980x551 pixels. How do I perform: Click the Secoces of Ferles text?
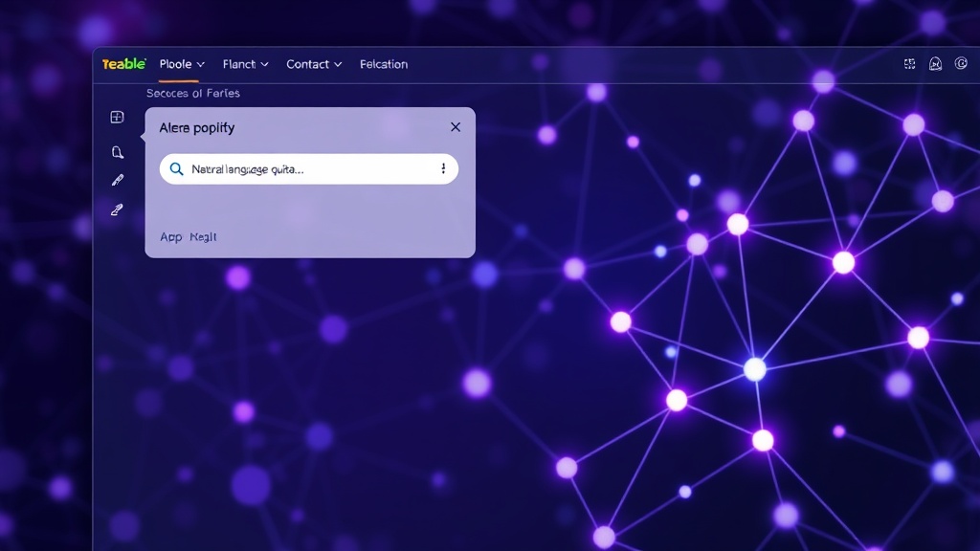coord(193,93)
